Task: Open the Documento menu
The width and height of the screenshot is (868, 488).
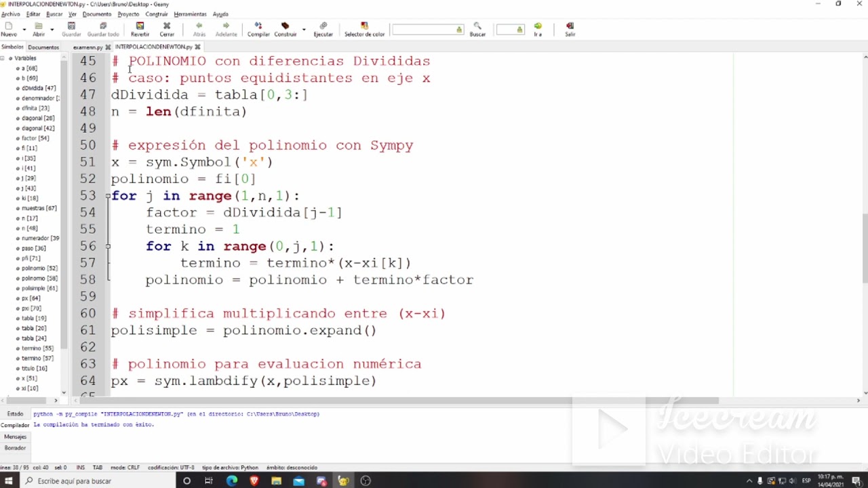Action: (x=97, y=14)
